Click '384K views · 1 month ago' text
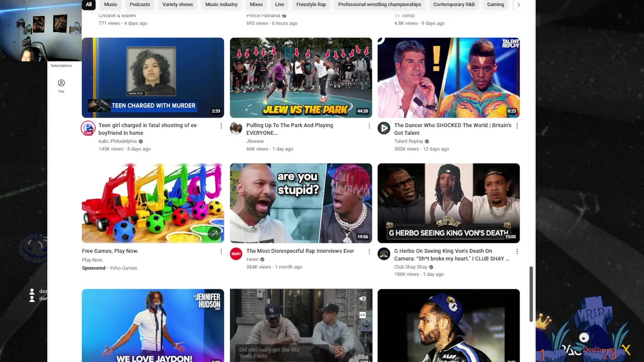The height and width of the screenshot is (362, 644). 274,267
